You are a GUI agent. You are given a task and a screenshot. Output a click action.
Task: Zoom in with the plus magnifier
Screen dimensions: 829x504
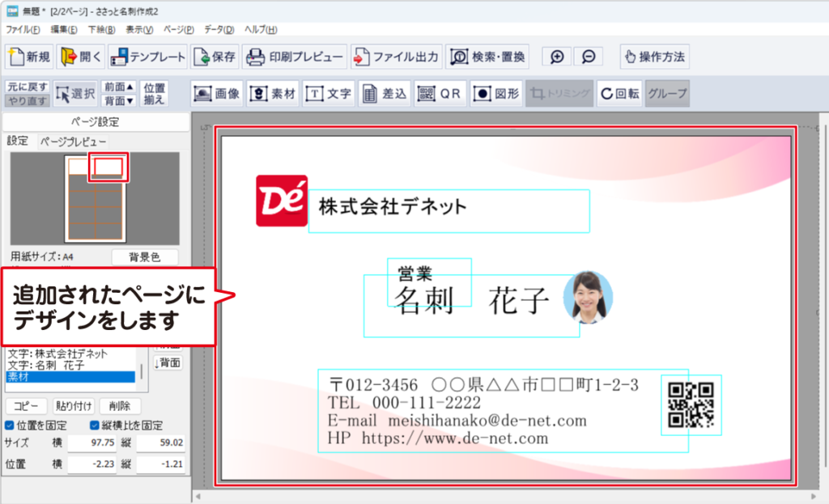tap(557, 57)
